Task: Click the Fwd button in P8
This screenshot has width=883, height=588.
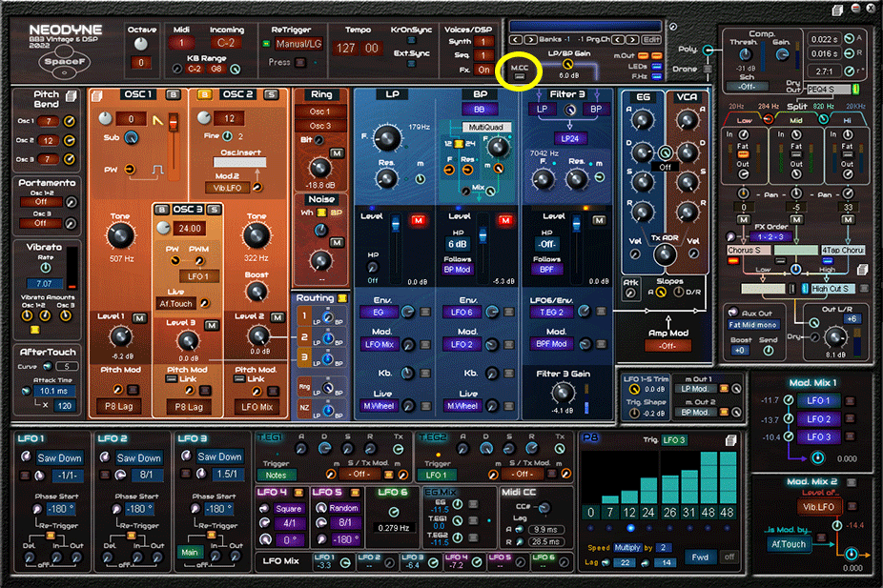Action: pos(700,558)
